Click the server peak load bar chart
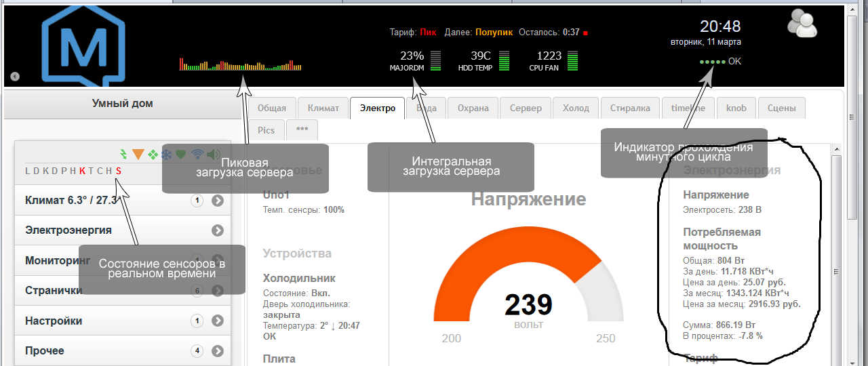868x366 pixels. pos(240,64)
